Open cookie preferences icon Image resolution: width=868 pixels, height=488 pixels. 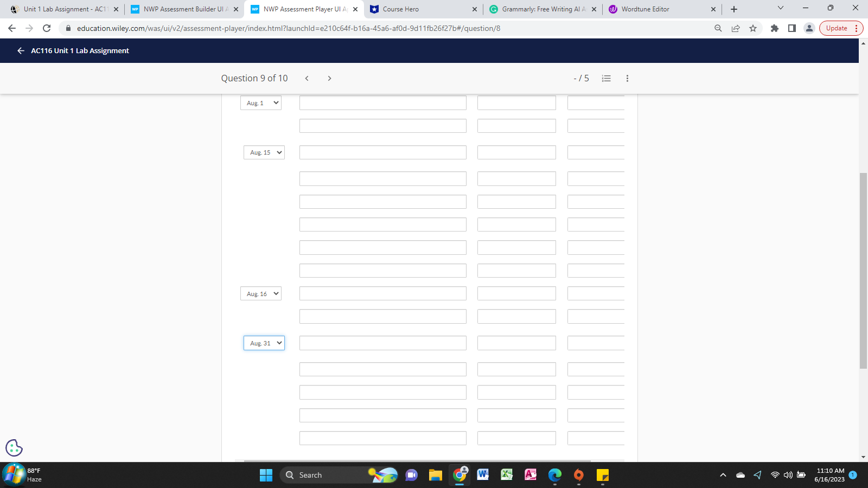point(14,448)
